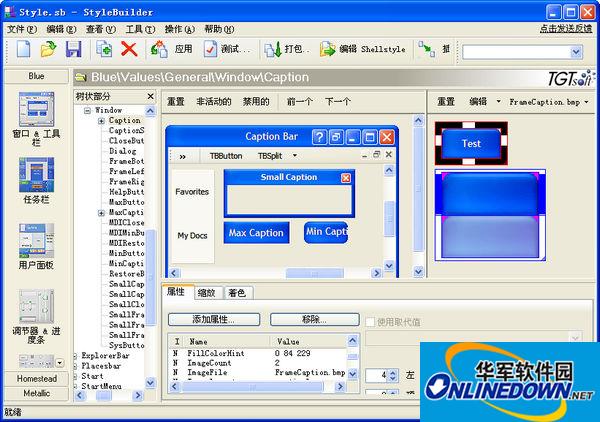Expand the Caption tree node
Viewport: 600px width, 422px height.
[101, 121]
